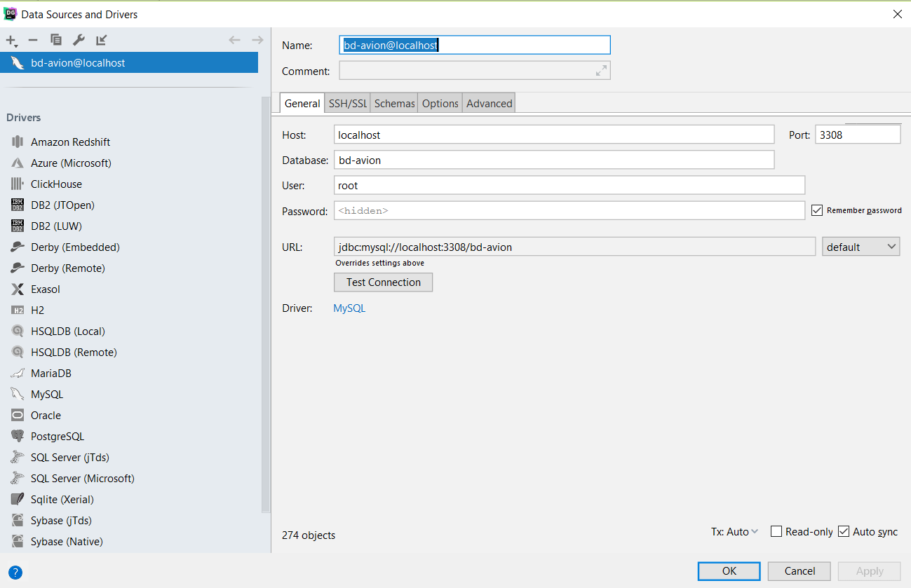Select bd-avion@localhost data source in list

(x=78, y=63)
